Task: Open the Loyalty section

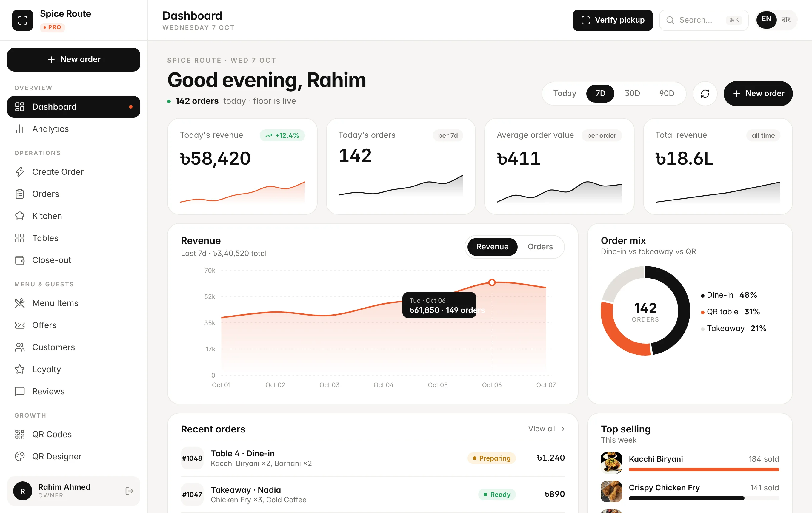Action: 73,369
